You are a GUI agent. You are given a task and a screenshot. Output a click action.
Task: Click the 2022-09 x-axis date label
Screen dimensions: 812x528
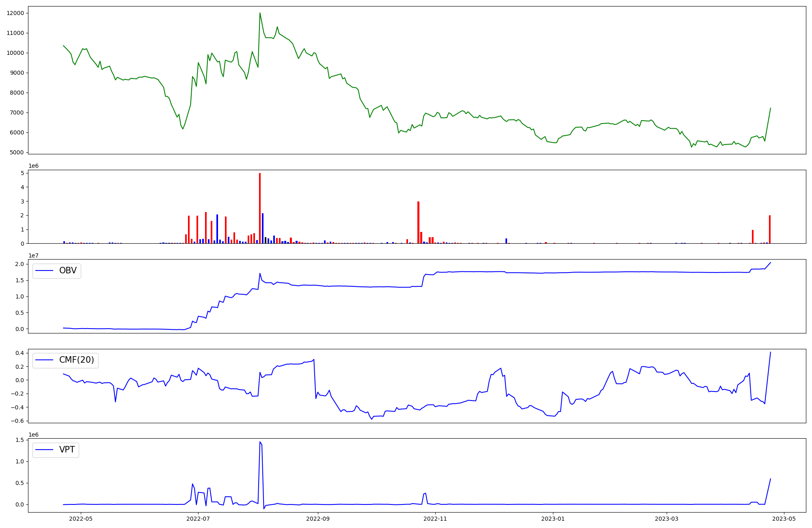[318, 519]
